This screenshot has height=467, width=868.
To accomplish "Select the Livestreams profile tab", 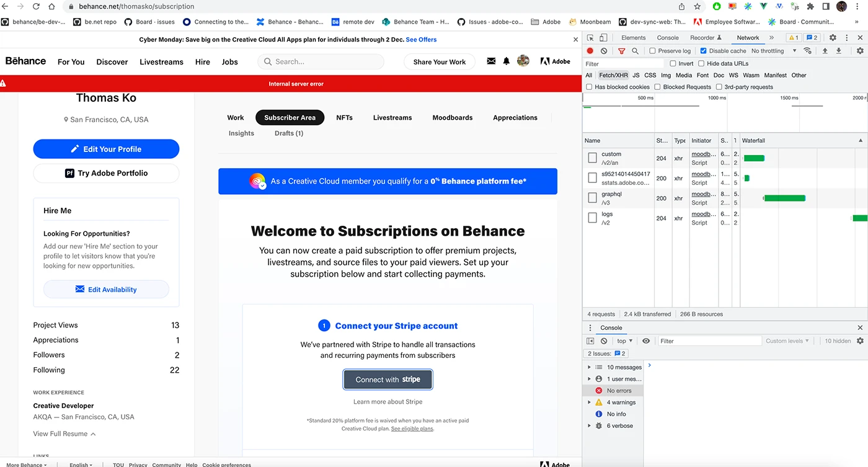I will point(392,118).
